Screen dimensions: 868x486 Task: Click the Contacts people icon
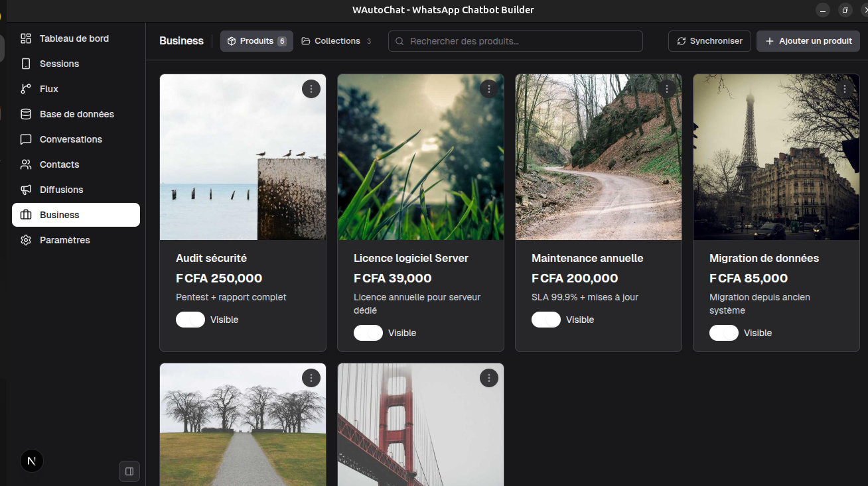click(26, 164)
